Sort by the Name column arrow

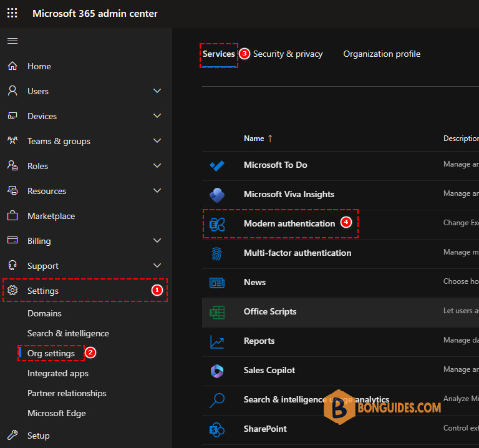pyautogui.click(x=270, y=139)
